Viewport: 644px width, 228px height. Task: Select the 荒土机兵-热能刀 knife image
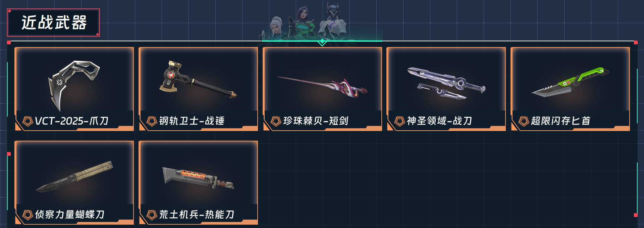[x=198, y=178]
